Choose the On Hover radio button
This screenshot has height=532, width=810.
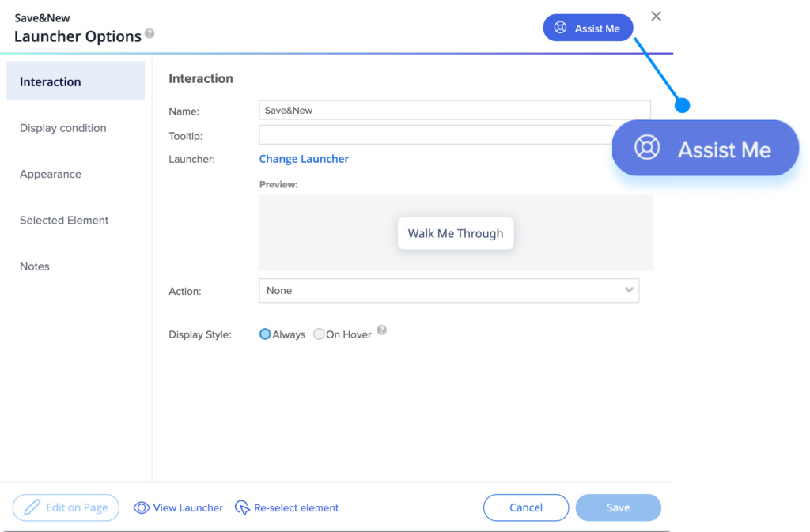click(320, 334)
